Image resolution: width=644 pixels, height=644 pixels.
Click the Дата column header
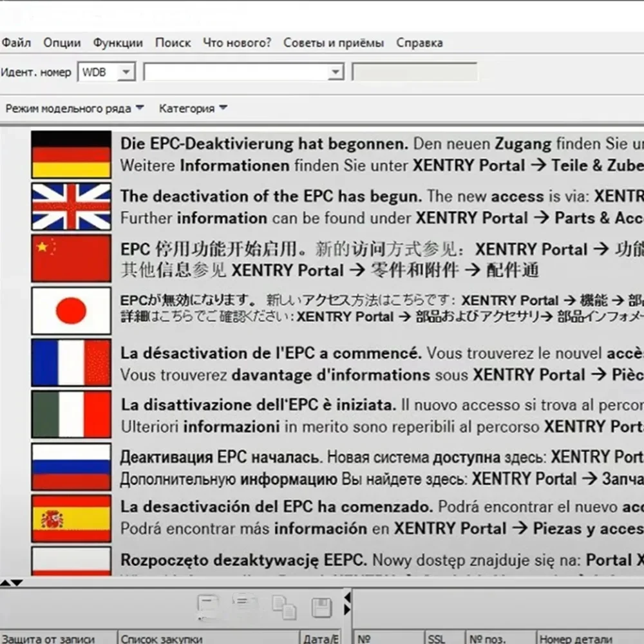(320, 638)
